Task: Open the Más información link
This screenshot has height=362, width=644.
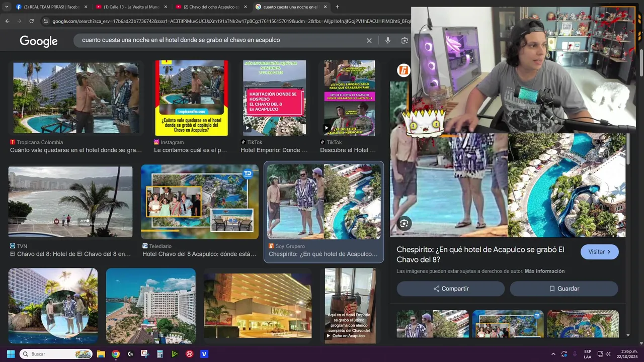Action: 544,271
